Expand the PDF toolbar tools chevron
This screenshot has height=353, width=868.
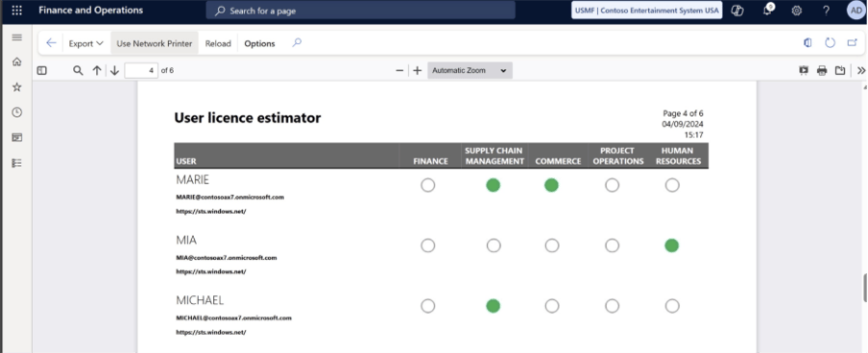point(861,70)
